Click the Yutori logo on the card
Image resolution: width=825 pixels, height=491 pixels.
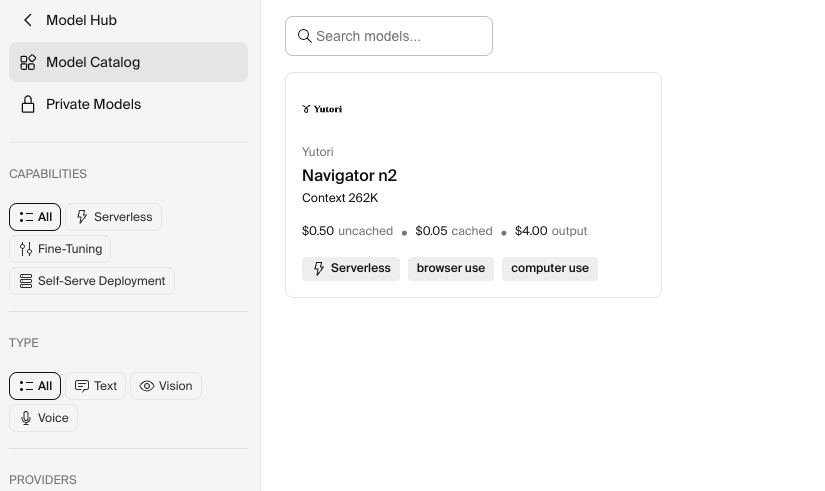tap(322, 109)
